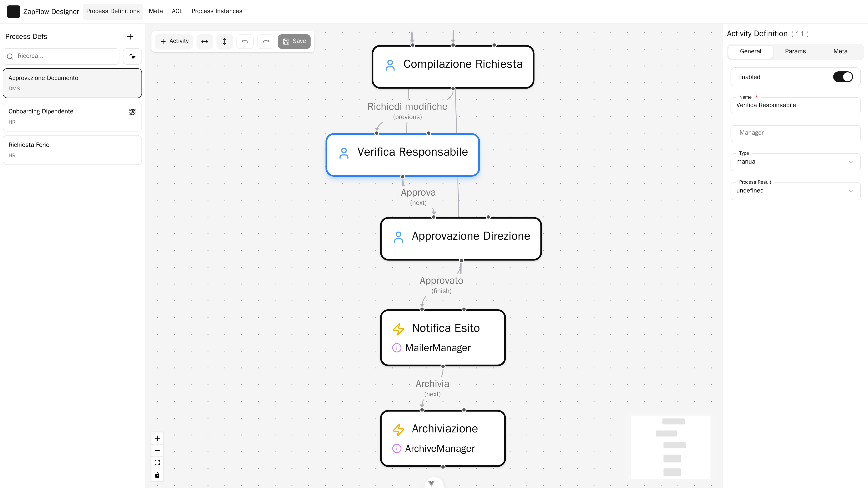
Task: Toggle disabled icon on Onboarding Dipendente
Action: pyautogui.click(x=132, y=112)
